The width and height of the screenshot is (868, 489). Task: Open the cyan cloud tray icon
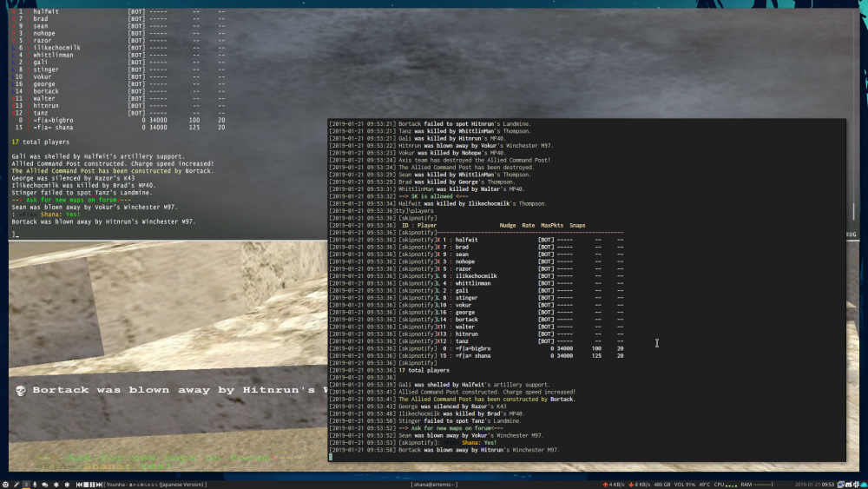point(864,485)
